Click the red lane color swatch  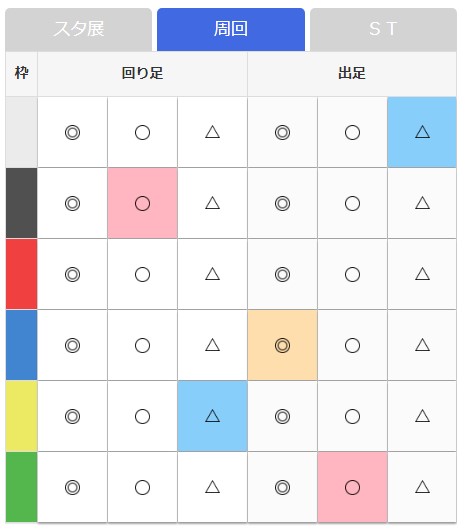(x=21, y=274)
